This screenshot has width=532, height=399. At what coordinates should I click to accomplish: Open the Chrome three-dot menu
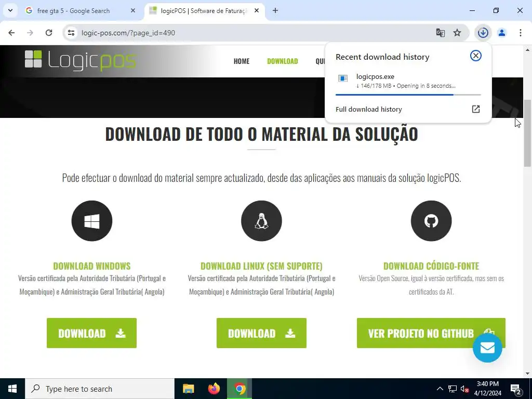521,33
